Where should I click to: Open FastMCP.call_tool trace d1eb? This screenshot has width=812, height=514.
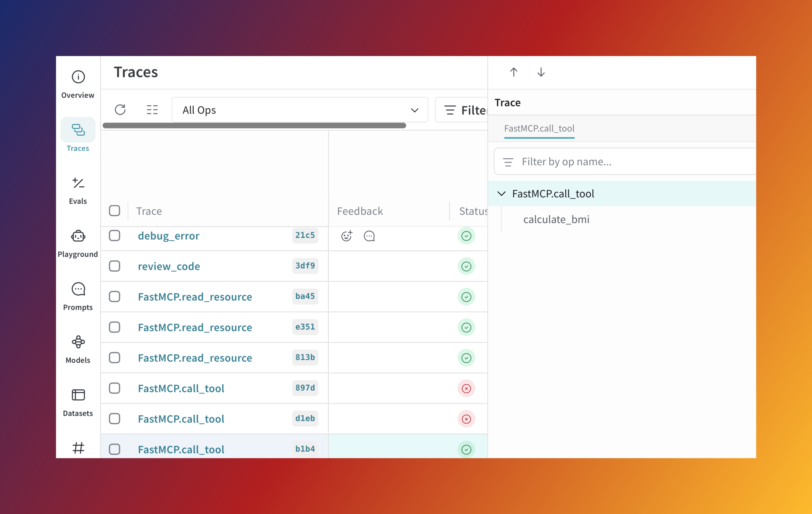point(181,419)
